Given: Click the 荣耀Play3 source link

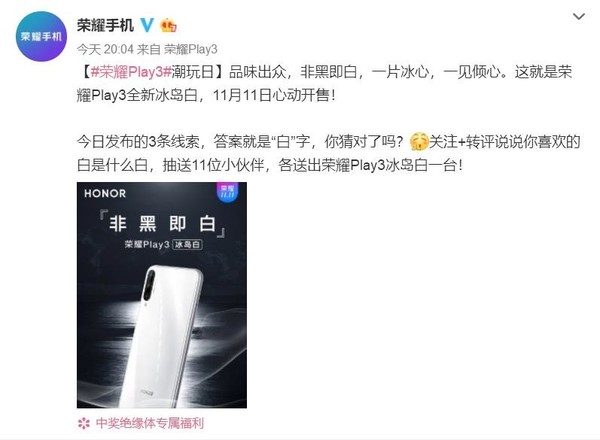Looking at the screenshot, I should tap(191, 49).
